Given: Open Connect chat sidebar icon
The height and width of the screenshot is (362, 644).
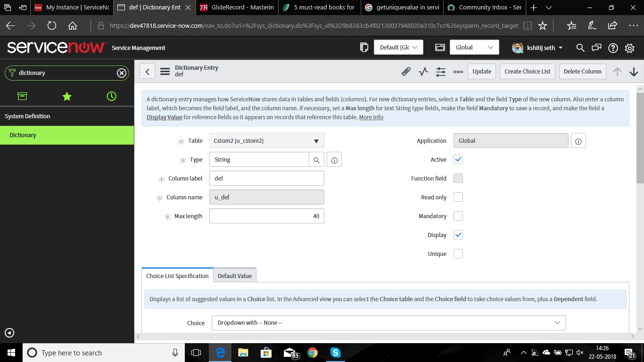Looking at the screenshot, I should tap(597, 48).
